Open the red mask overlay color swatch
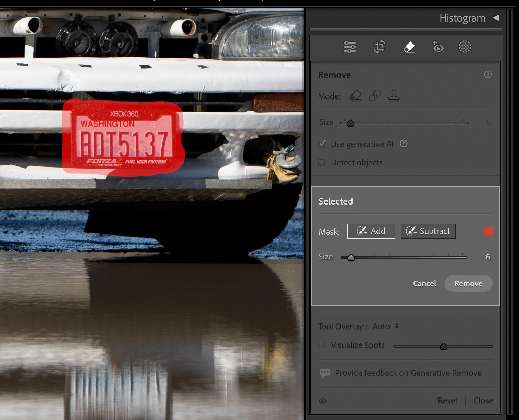The height and width of the screenshot is (420, 519). click(x=489, y=231)
